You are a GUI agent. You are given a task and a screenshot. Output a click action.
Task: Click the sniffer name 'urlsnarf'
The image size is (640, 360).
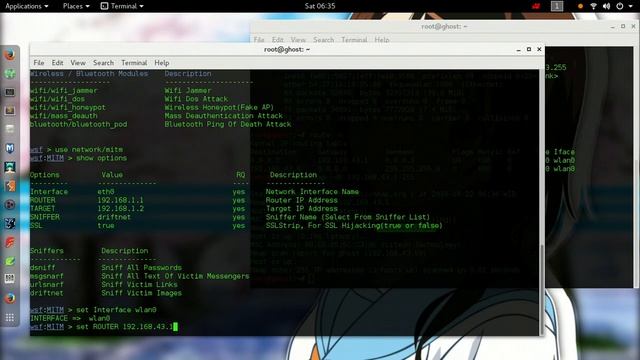point(47,284)
